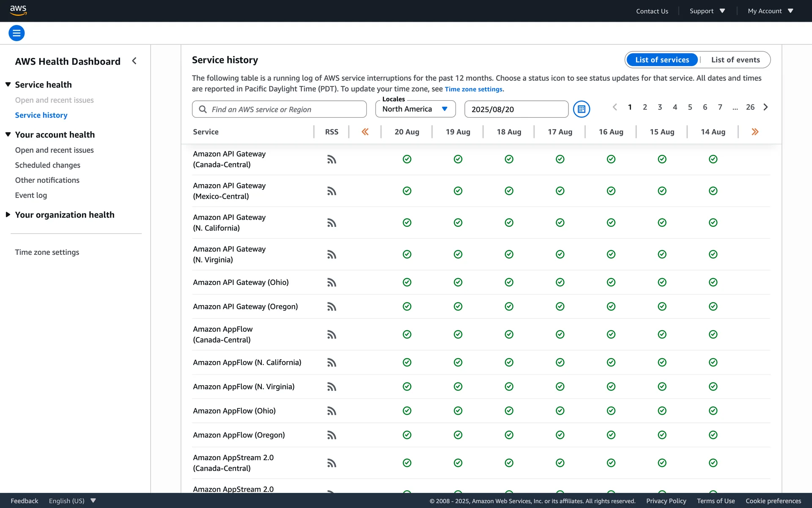The image size is (812, 508).
Task: Open the calendar date picker icon
Action: point(581,109)
